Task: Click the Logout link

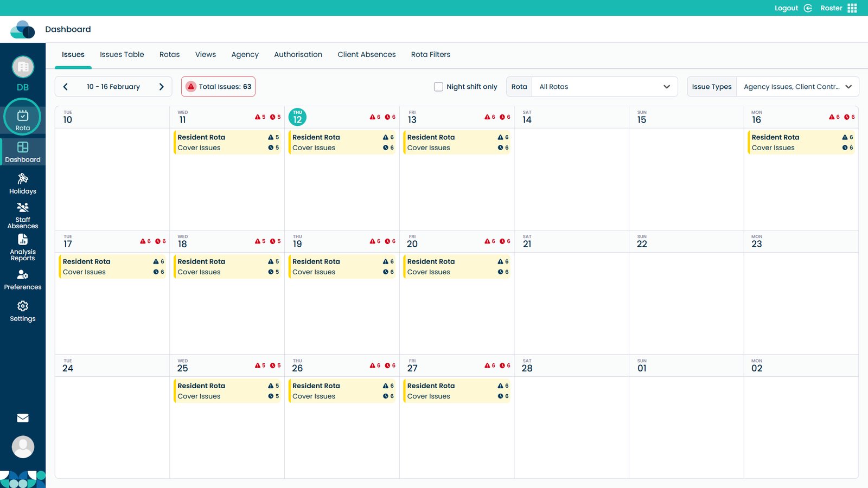Action: (786, 8)
